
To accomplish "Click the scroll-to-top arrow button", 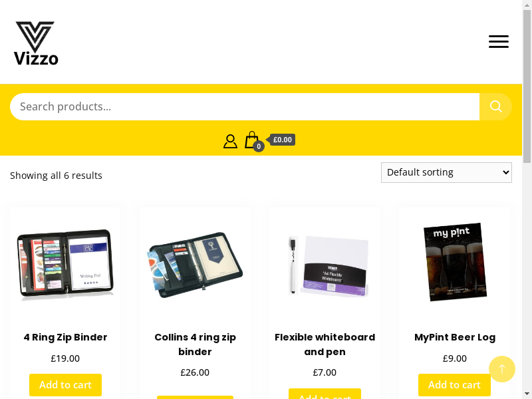I will pos(502,369).
